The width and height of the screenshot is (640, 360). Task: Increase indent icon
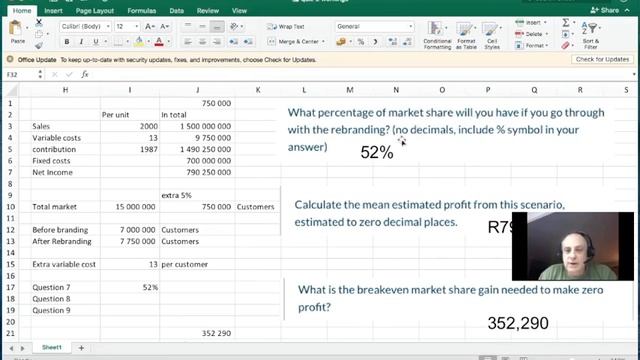(x=248, y=42)
